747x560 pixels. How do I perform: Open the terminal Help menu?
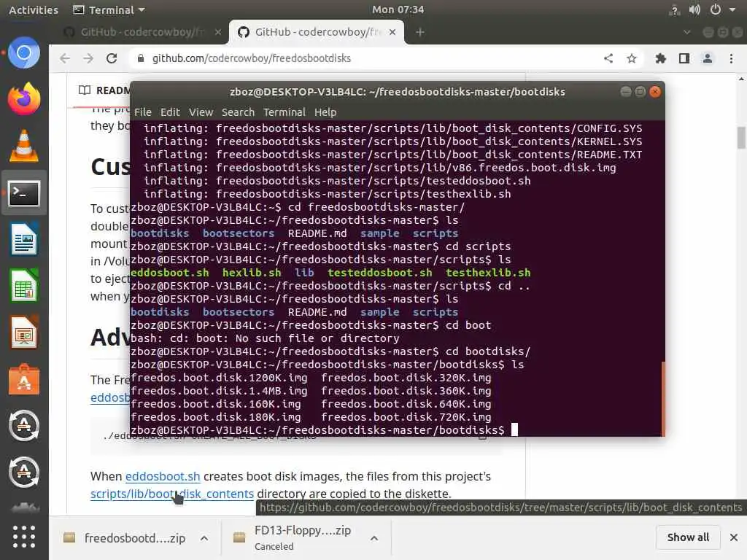[x=325, y=112]
